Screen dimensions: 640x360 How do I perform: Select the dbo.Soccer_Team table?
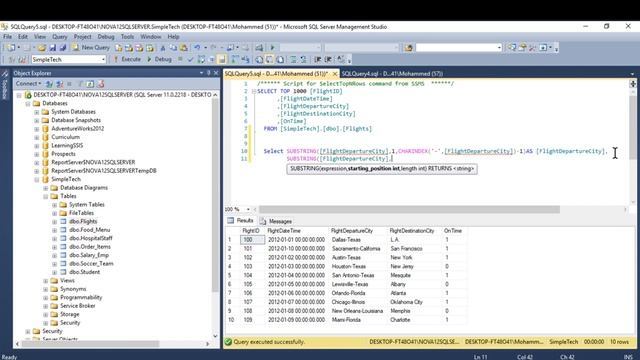[x=91, y=264]
